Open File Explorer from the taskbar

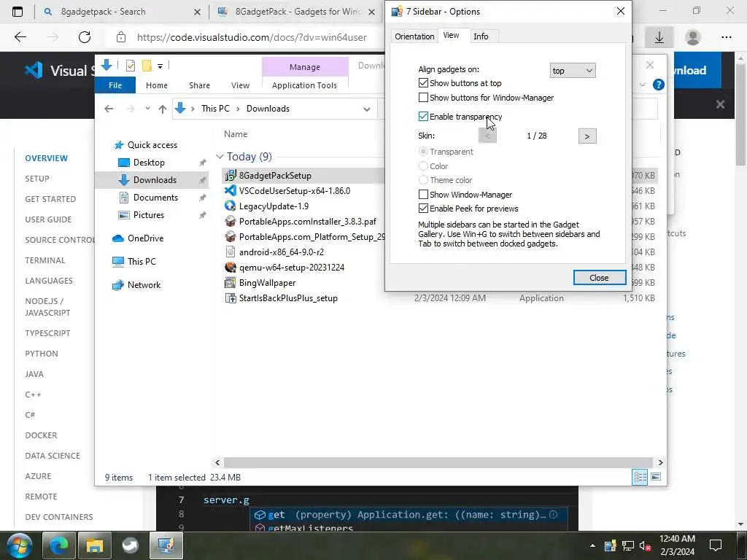coord(95,545)
